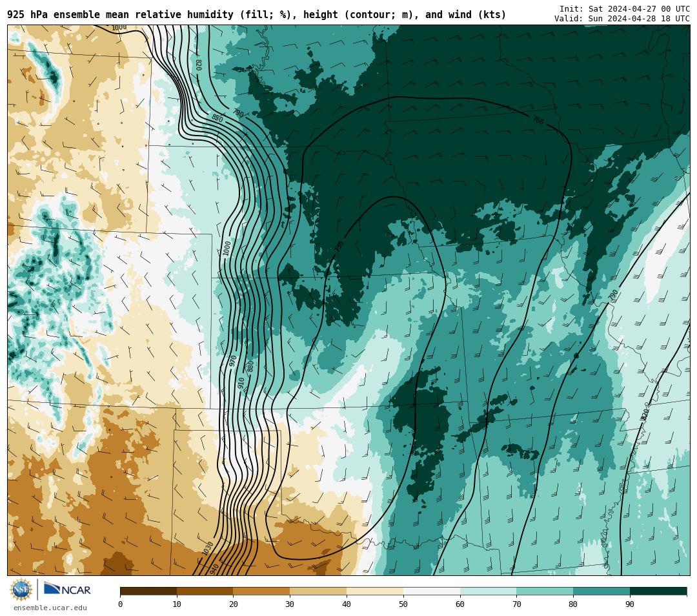Click the colorbar tick label '10'
Screen dimensions: 697x616
coord(177,604)
